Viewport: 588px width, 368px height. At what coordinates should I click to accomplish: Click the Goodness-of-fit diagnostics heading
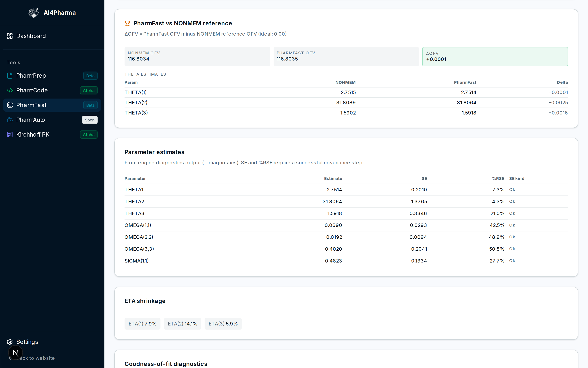166,364
